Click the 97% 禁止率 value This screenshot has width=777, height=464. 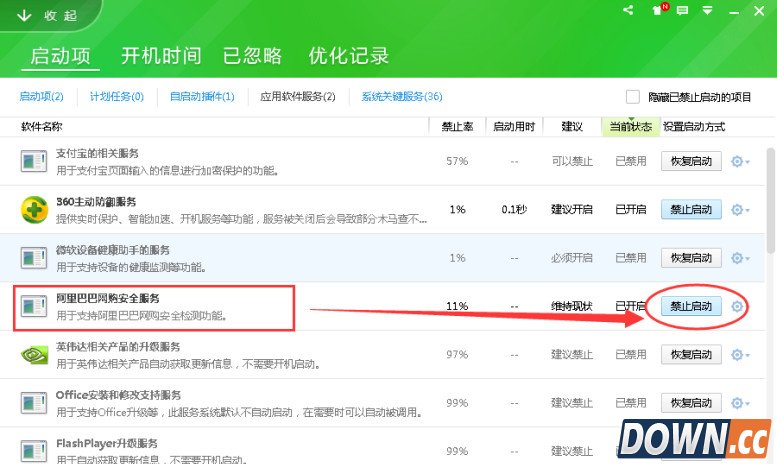point(457,354)
